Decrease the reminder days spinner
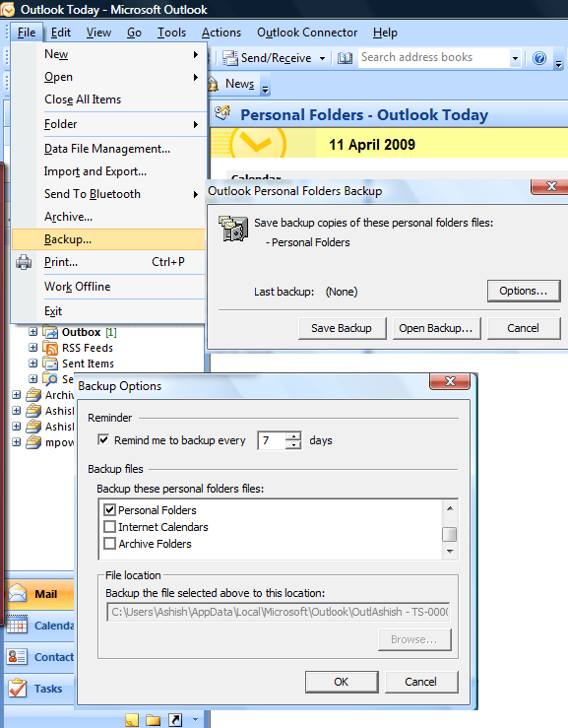 point(293,445)
